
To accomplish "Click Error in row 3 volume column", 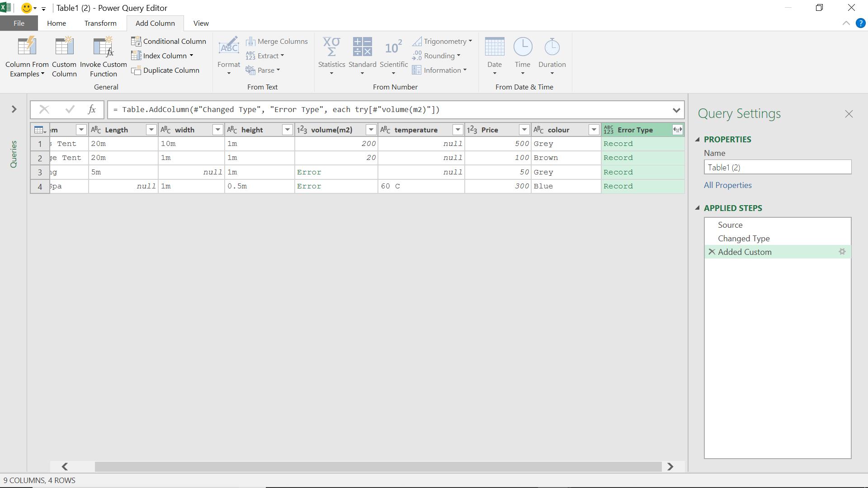I will (x=309, y=172).
